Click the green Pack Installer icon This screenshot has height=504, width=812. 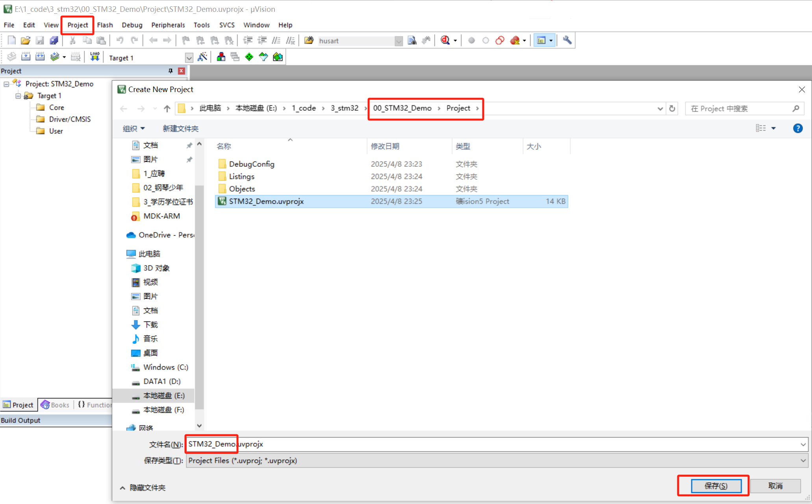coord(278,57)
